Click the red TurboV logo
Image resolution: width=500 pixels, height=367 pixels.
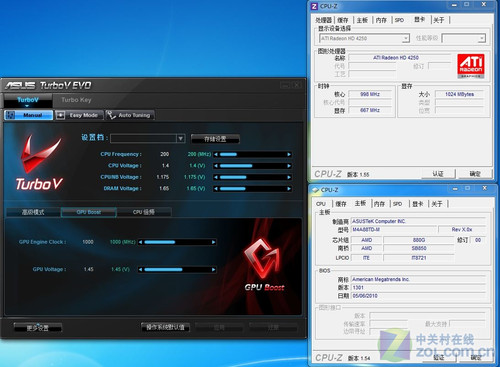(40, 153)
